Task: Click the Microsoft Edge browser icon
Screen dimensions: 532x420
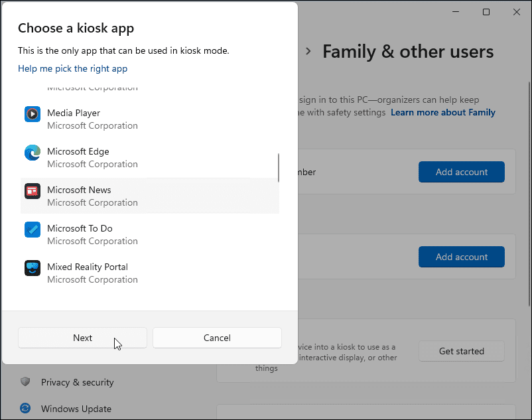Action: tap(33, 152)
